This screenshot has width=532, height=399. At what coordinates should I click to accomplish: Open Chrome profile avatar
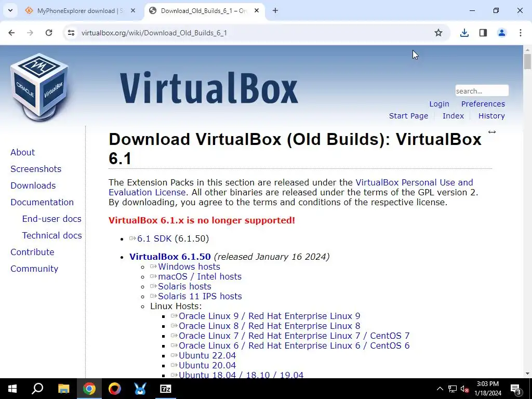(x=502, y=33)
